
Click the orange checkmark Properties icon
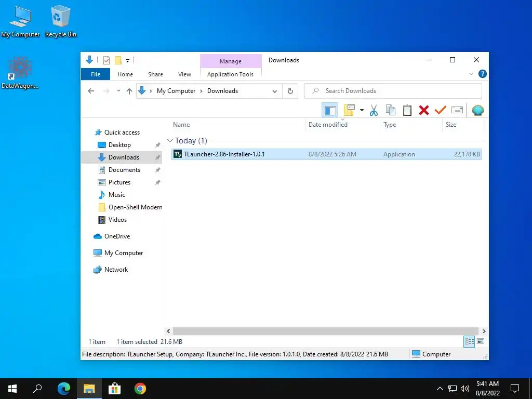pyautogui.click(x=441, y=110)
